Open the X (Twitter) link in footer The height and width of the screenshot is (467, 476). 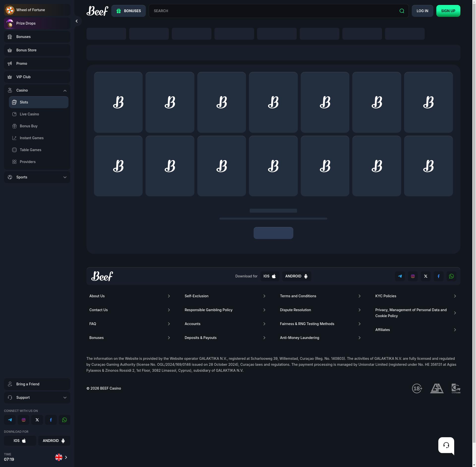pyautogui.click(x=425, y=276)
